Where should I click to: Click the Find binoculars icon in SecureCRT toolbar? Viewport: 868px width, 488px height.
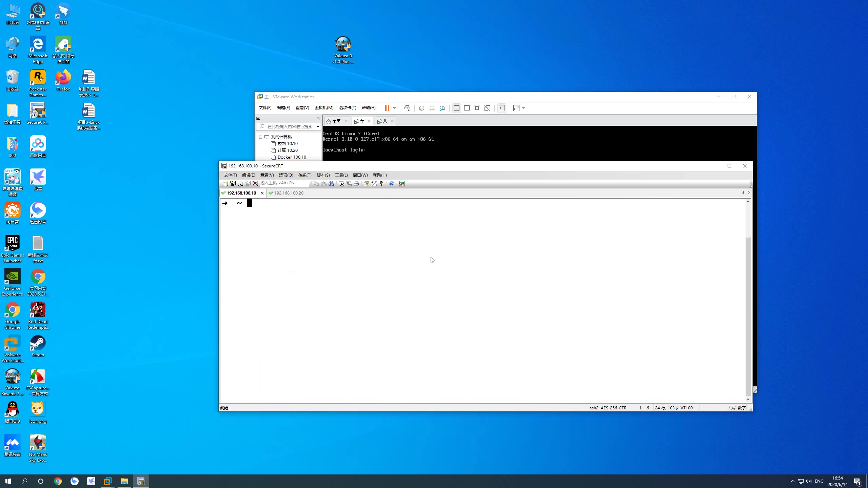[331, 184]
